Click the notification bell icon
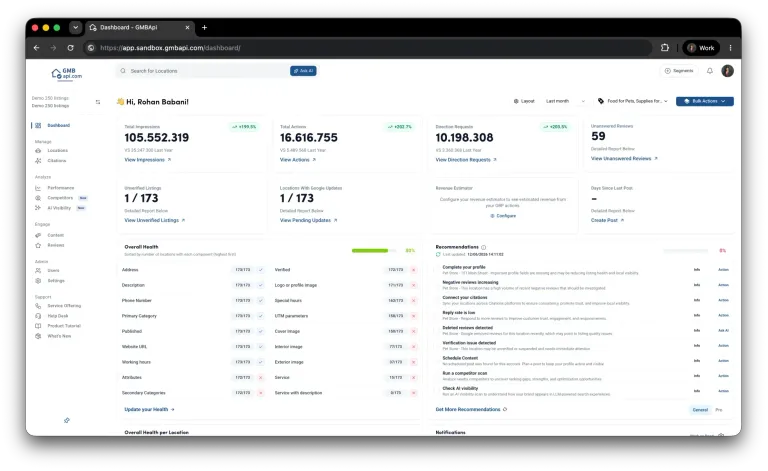 (x=710, y=71)
